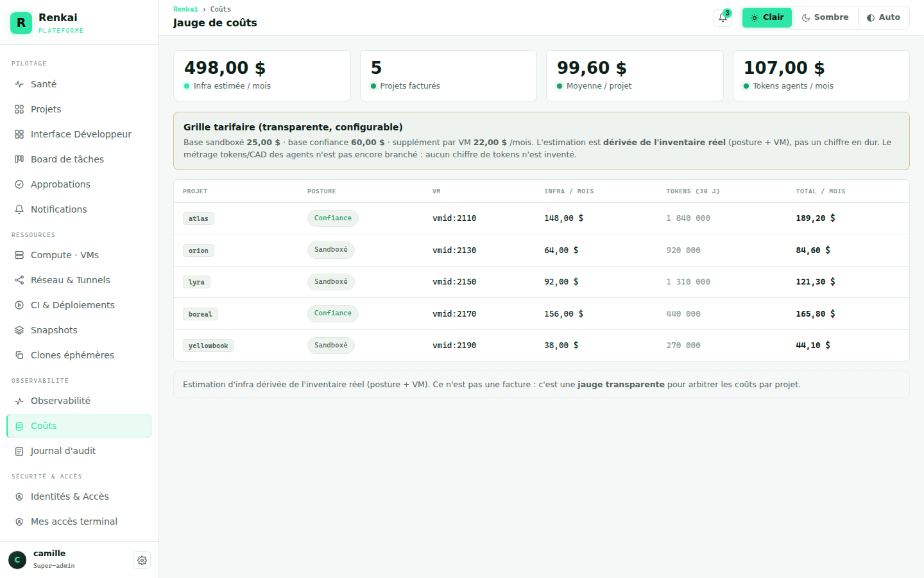924x578 pixels.
Task: Click the Identités & Accès shield icon
Action: tap(19, 496)
